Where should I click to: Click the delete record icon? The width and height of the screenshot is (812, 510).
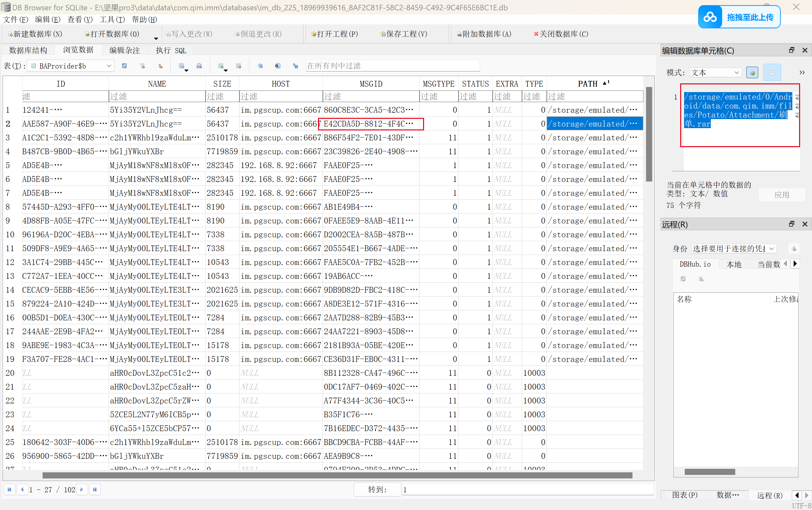[x=239, y=66]
